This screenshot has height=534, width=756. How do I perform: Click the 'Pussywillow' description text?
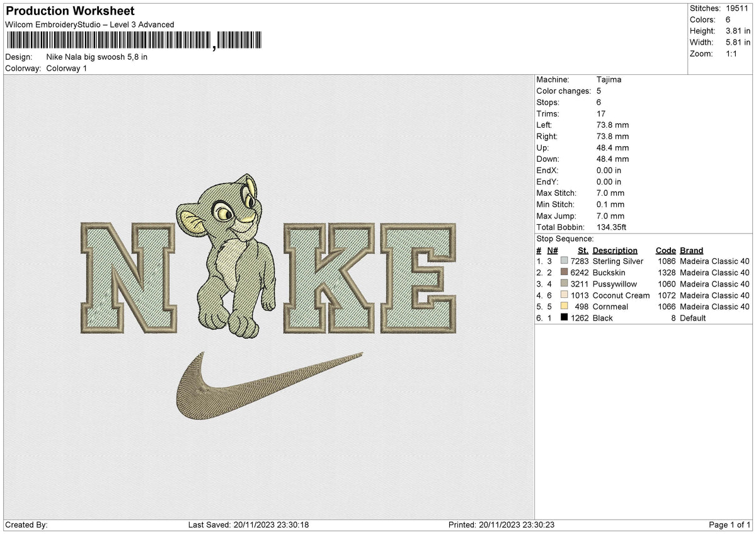pyautogui.click(x=615, y=283)
